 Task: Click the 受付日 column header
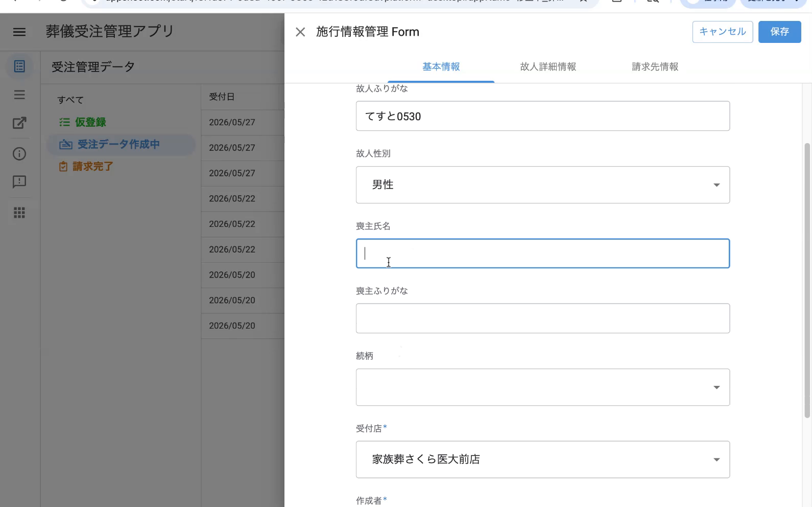(222, 97)
